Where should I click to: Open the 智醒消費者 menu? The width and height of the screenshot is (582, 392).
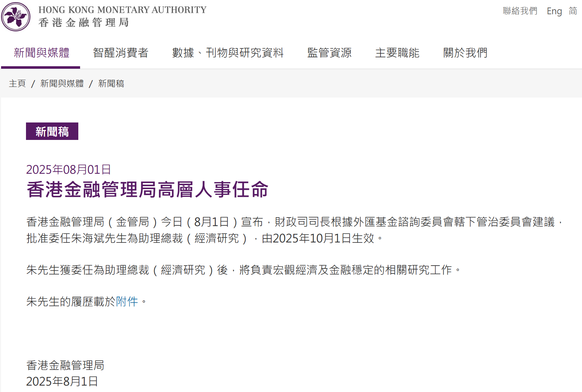click(120, 53)
